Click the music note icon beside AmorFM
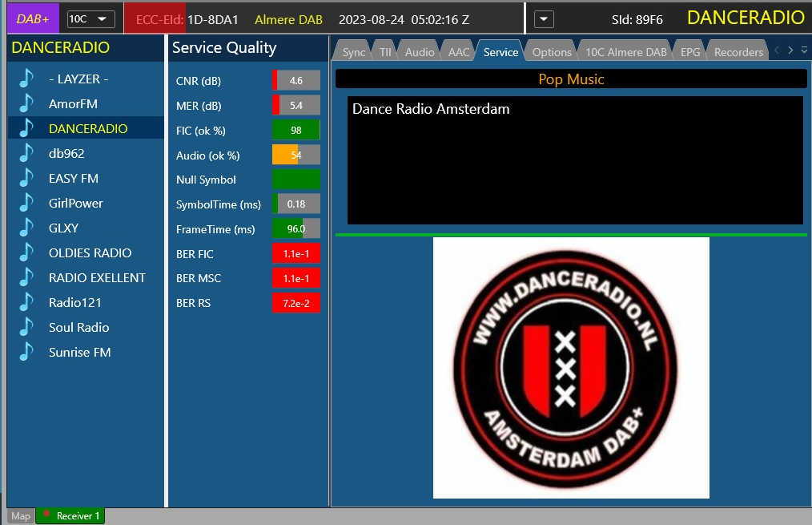This screenshot has height=525, width=812. (26, 103)
